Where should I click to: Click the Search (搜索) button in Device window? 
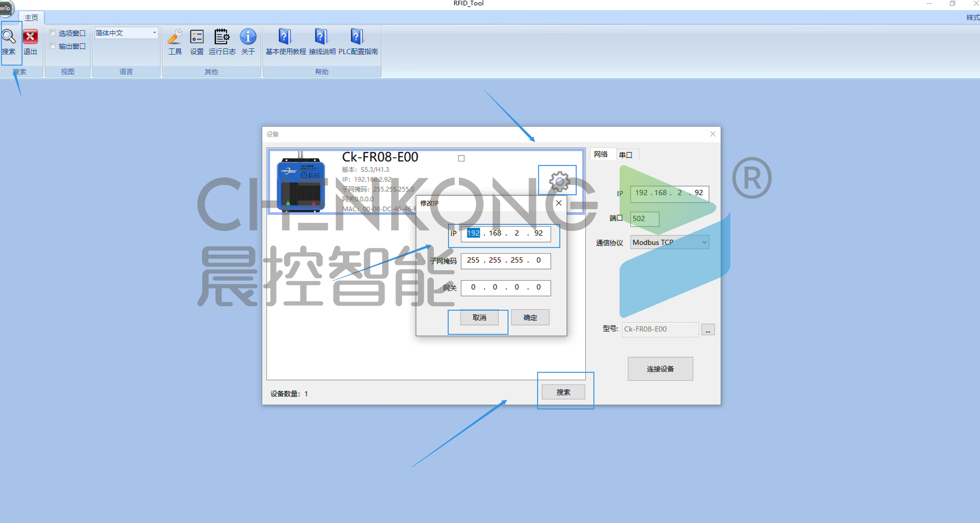tap(563, 392)
